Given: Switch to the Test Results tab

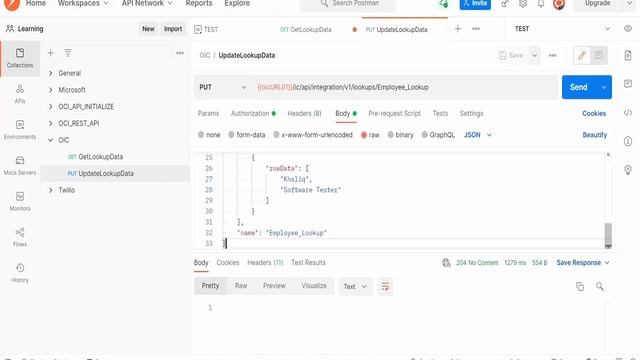Looking at the screenshot, I should tap(308, 263).
